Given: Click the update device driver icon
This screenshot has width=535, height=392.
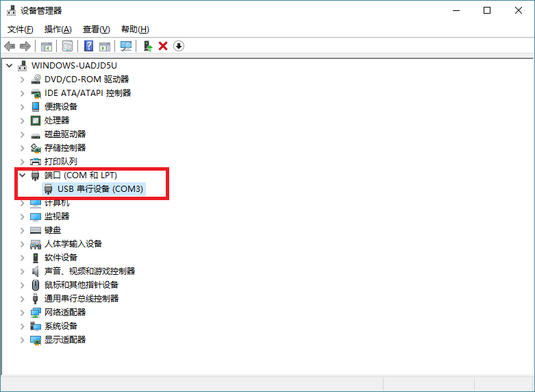Looking at the screenshot, I should tap(147, 46).
